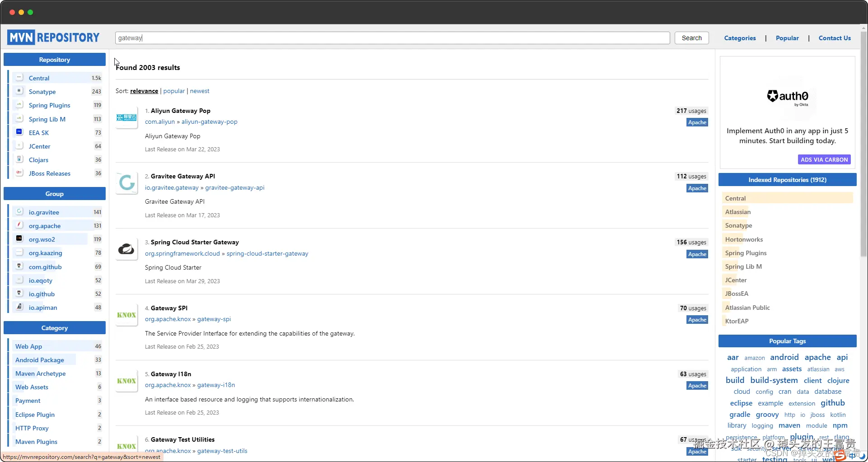The width and height of the screenshot is (868, 462).
Task: Click the 217 usages badge
Action: click(x=691, y=111)
